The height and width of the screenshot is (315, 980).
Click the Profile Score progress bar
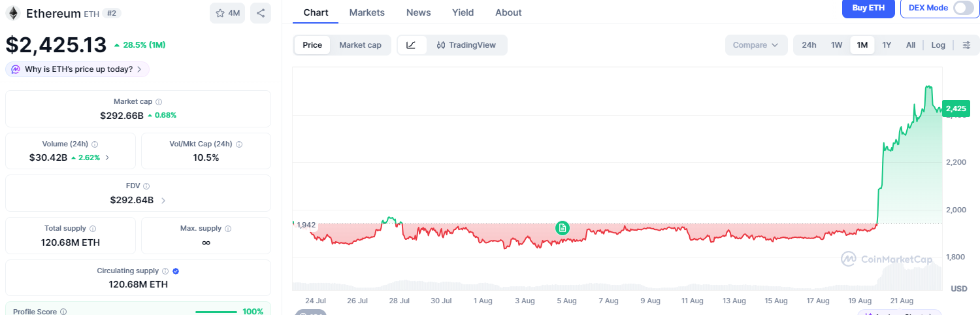pos(216,312)
